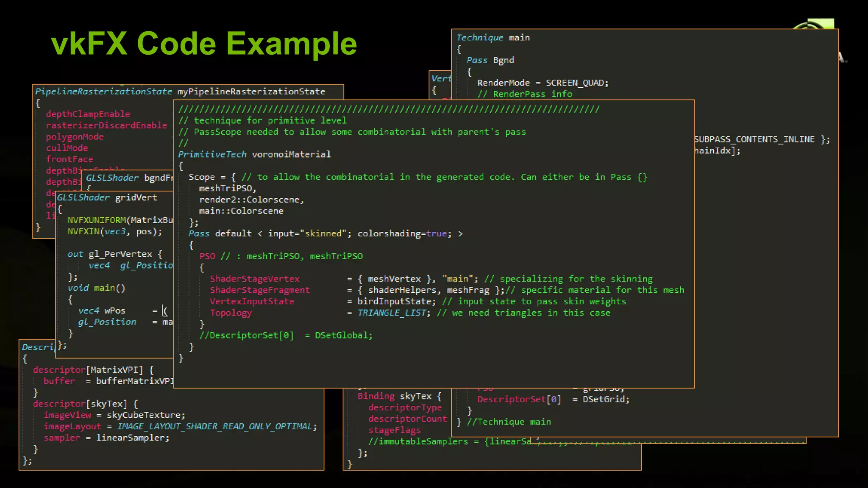The height and width of the screenshot is (488, 868).
Task: Select 'Binding skyTex {' line
Action: pos(400,396)
